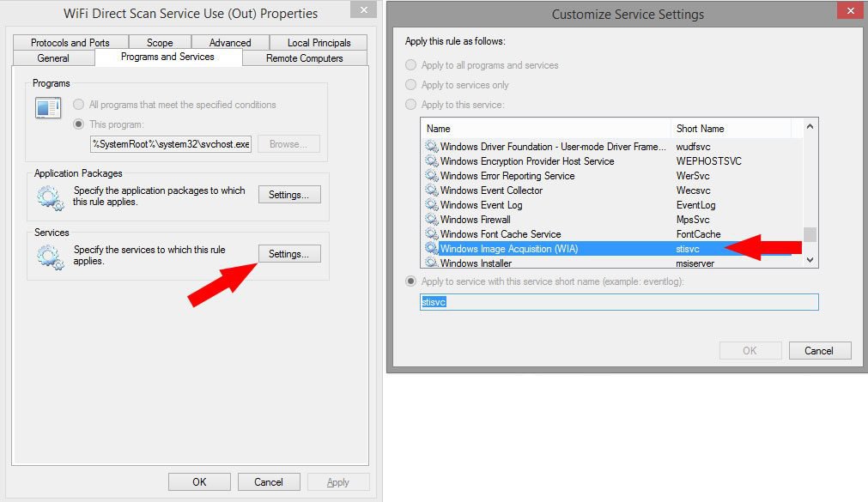Click the services list scroll up arrow
Viewport: 868px width, 502px height.
click(x=810, y=127)
